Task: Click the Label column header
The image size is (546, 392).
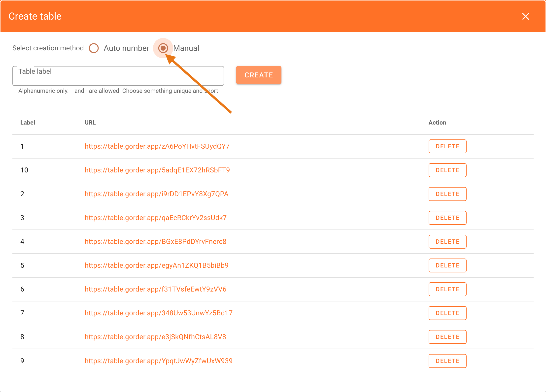Action: [28, 123]
